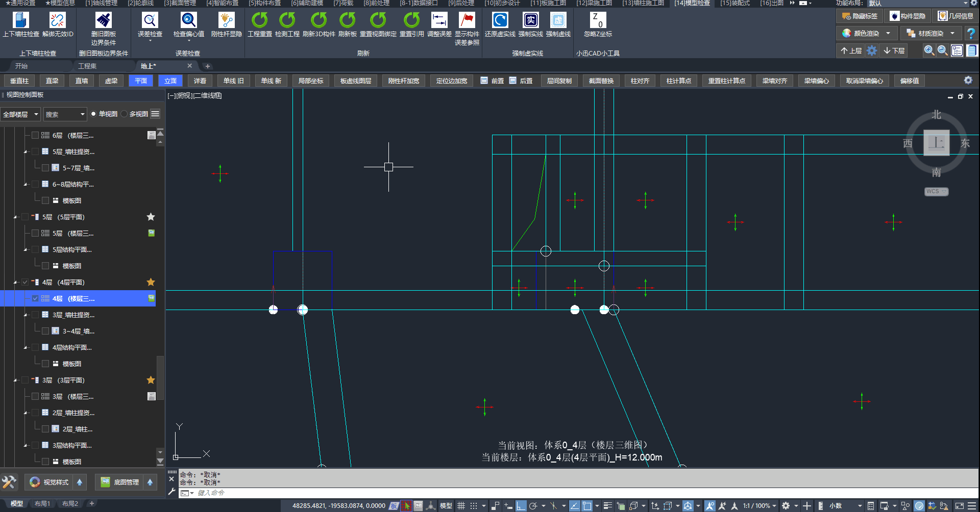Click the 删旧图板边界条件 broom icon

point(104,20)
